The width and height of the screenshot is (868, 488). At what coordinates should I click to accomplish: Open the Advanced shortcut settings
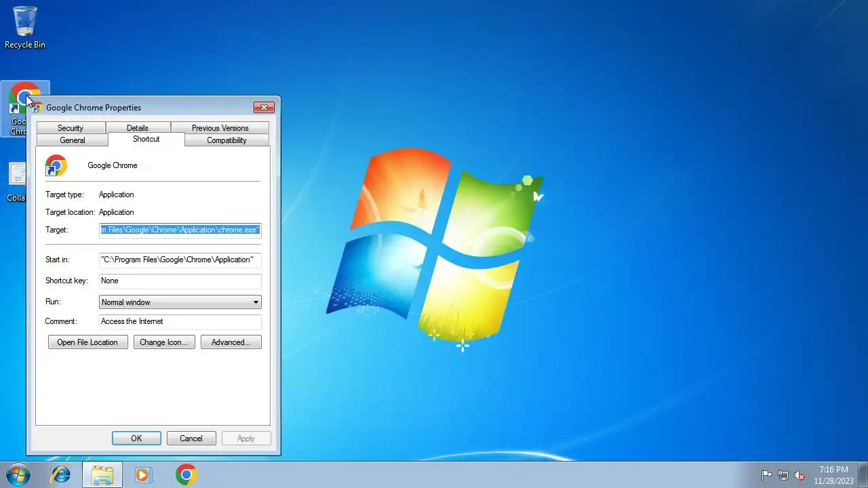coord(231,342)
